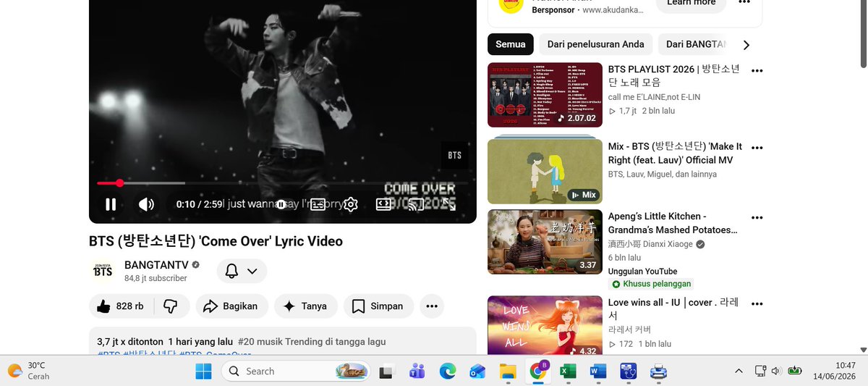Show hidden system tray icons
This screenshot has width=868, height=386.
(739, 371)
